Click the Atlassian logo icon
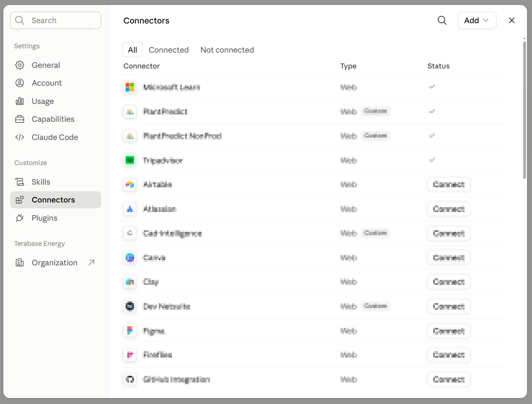 130,209
